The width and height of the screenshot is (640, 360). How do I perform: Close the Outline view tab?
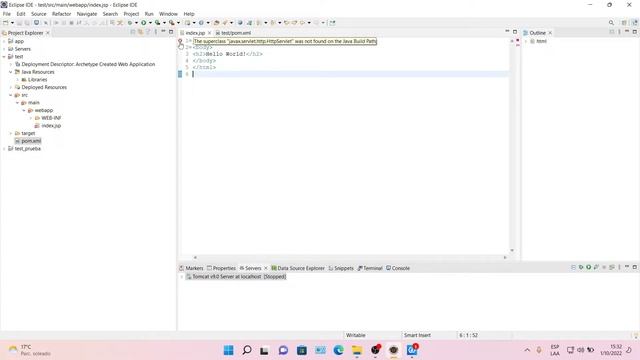click(550, 33)
